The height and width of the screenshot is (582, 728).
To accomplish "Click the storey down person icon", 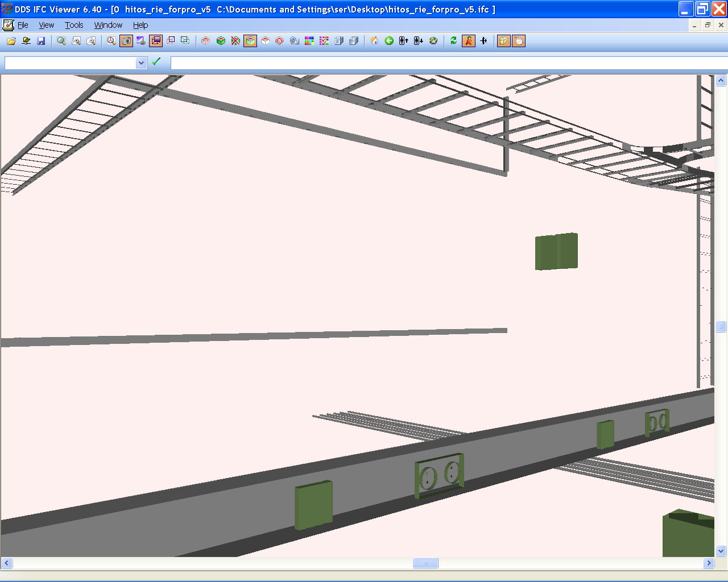I will pyautogui.click(x=419, y=41).
